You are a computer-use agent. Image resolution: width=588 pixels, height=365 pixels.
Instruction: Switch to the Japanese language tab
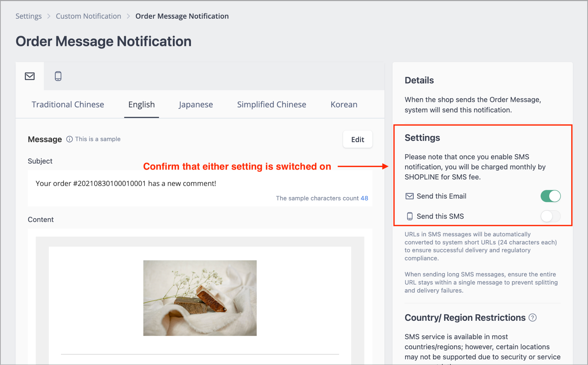[196, 105]
